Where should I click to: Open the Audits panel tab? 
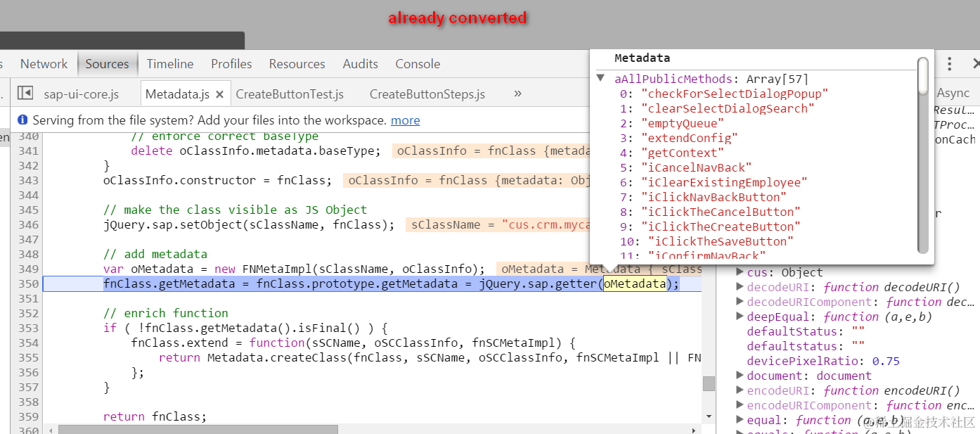(361, 64)
